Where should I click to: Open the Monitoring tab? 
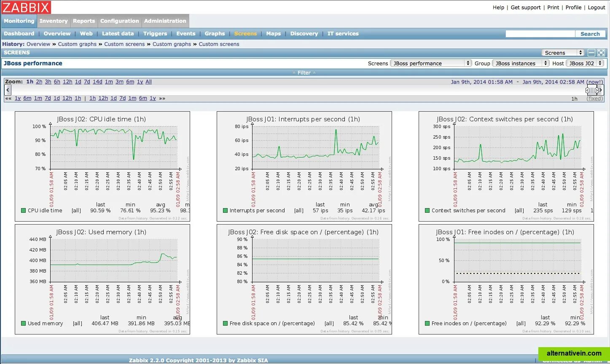19,21
